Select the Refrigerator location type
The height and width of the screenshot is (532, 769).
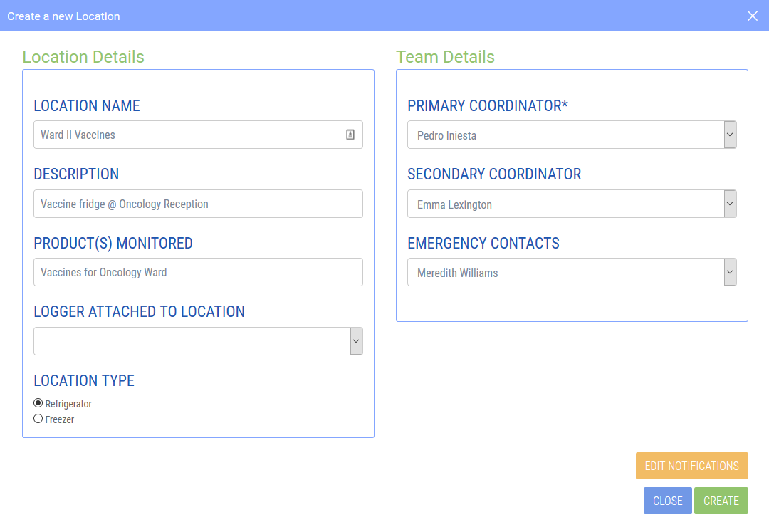point(38,403)
